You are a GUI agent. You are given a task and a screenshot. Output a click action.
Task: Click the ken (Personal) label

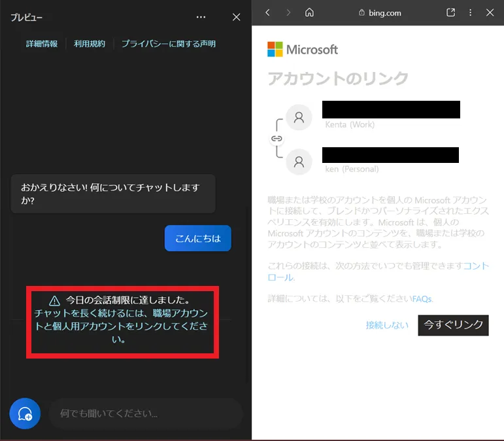352,169
